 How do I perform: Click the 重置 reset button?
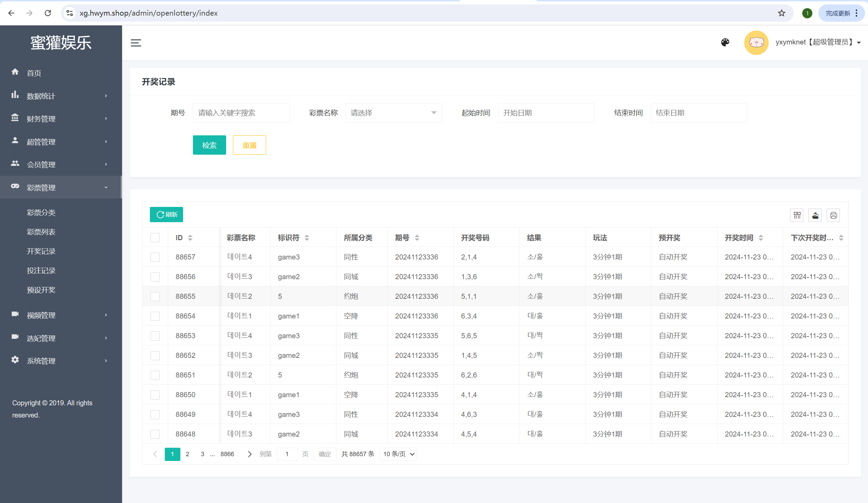coord(249,145)
